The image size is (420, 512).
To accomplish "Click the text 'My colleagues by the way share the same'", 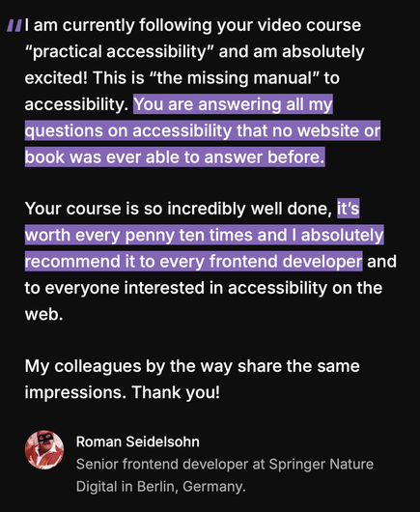I will coord(192,366).
